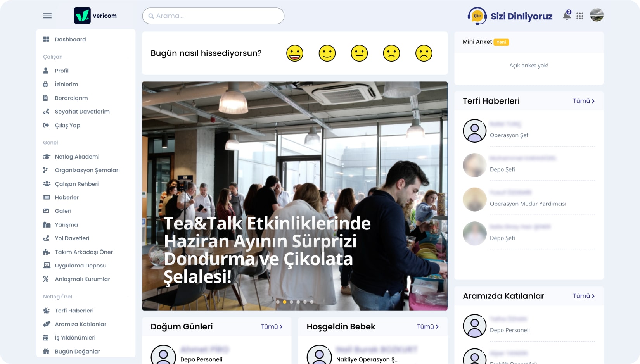Screen dimensions: 640x364
Task: Click the Sizi Dinliyoruz headset icon
Action: (x=477, y=16)
